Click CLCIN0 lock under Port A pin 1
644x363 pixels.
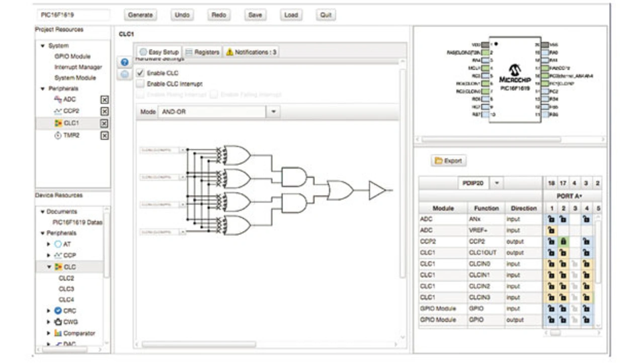pyautogui.click(x=550, y=264)
